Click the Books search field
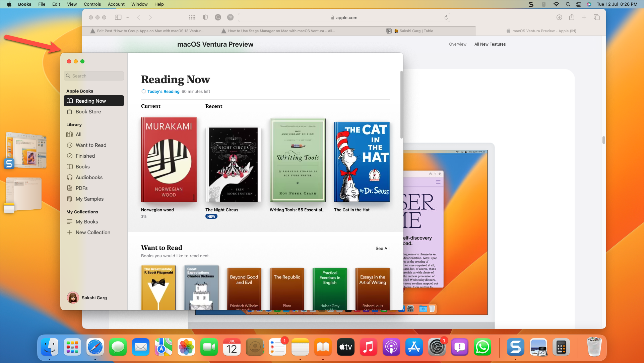Viewport: 644px width, 363px height. [94, 76]
